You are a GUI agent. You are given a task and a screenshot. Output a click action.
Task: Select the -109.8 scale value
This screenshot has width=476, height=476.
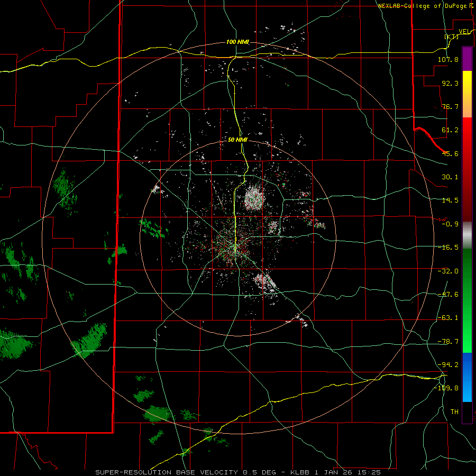click(x=446, y=388)
